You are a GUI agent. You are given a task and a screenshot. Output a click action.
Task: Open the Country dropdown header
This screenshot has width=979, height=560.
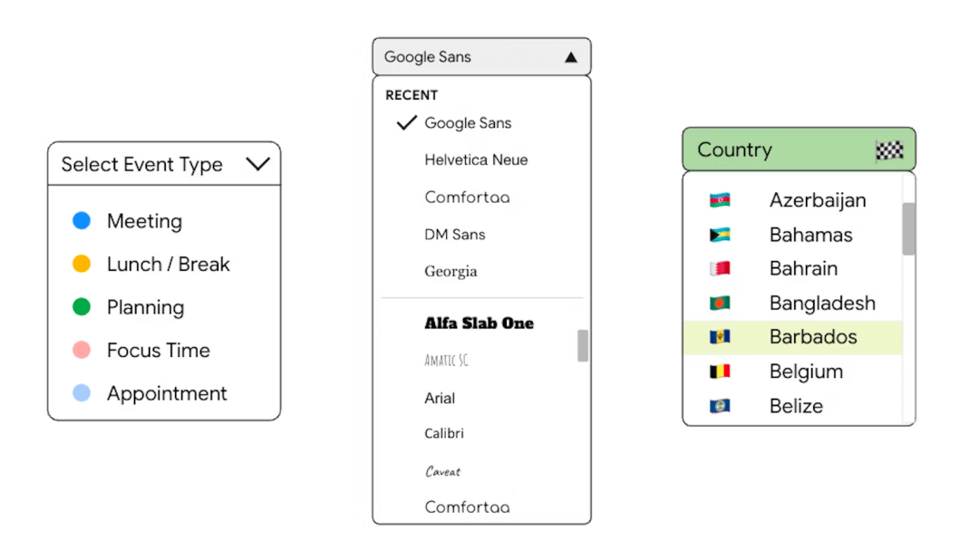pos(780,150)
